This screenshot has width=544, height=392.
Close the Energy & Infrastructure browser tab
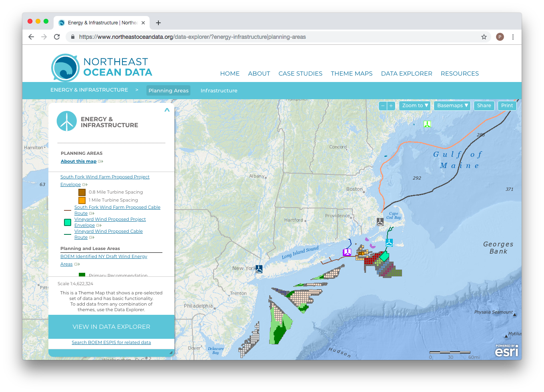tap(143, 23)
